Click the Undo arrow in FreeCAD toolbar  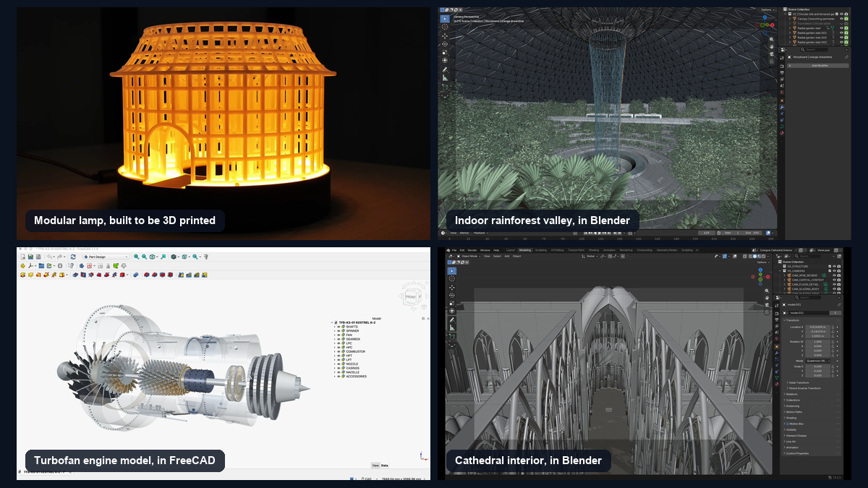(49, 257)
